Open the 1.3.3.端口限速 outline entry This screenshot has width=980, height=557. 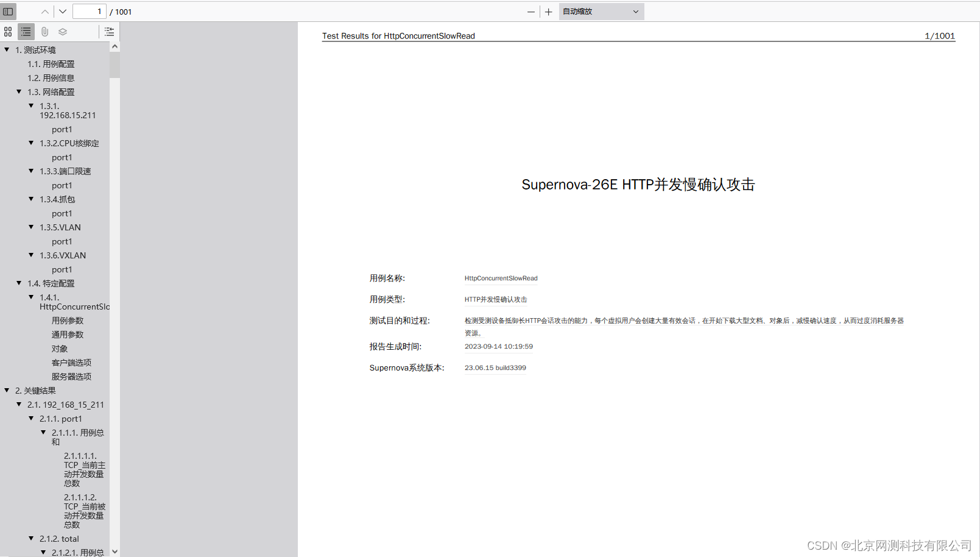(65, 171)
